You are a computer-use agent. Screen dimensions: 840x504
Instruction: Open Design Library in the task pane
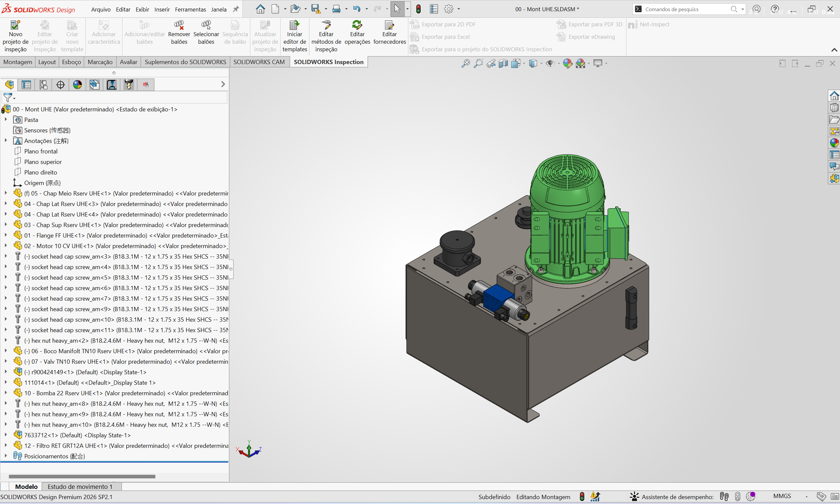834,108
